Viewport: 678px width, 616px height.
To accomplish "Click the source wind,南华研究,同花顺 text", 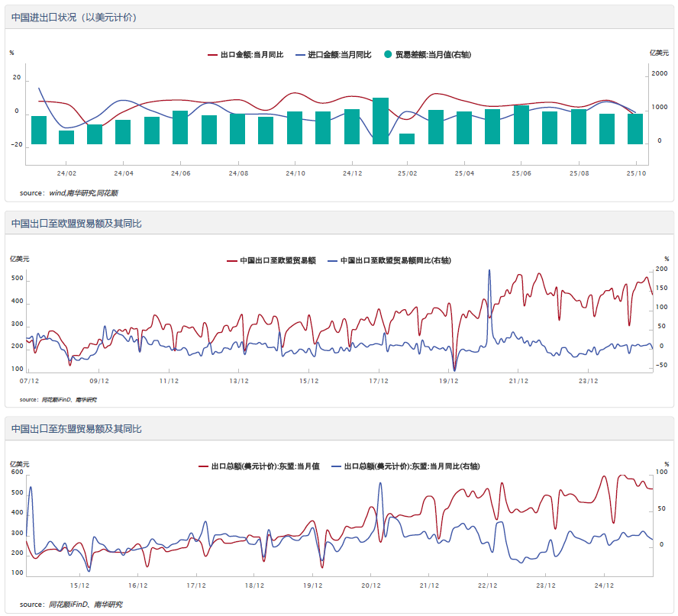I will click(69, 193).
